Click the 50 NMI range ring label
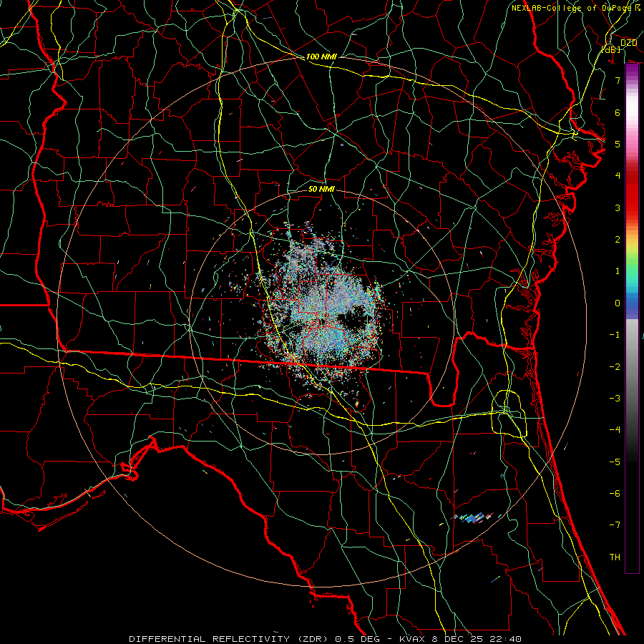Viewport: 644px width, 644px height. pyautogui.click(x=321, y=189)
